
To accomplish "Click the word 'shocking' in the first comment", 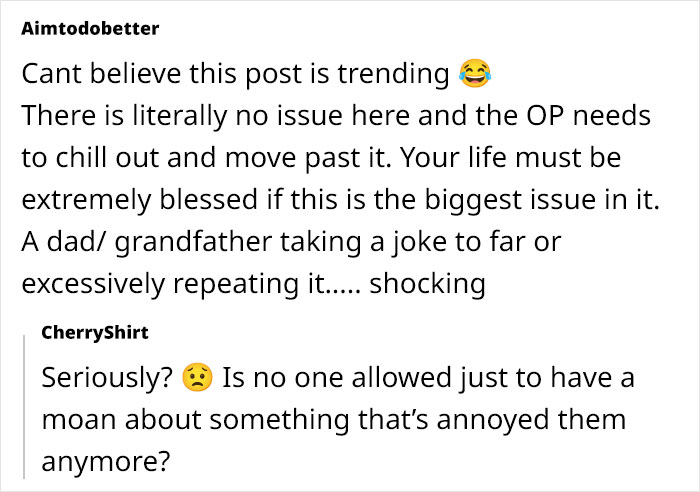I will click(427, 284).
